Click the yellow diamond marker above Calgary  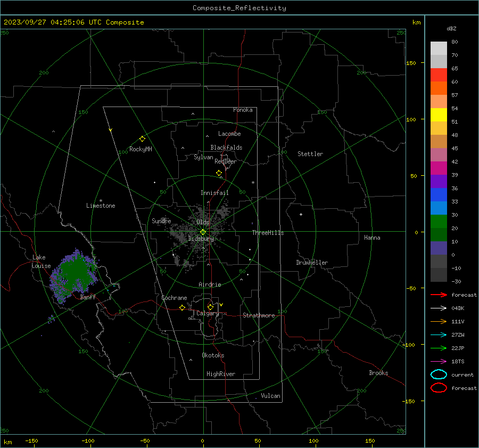(x=210, y=307)
